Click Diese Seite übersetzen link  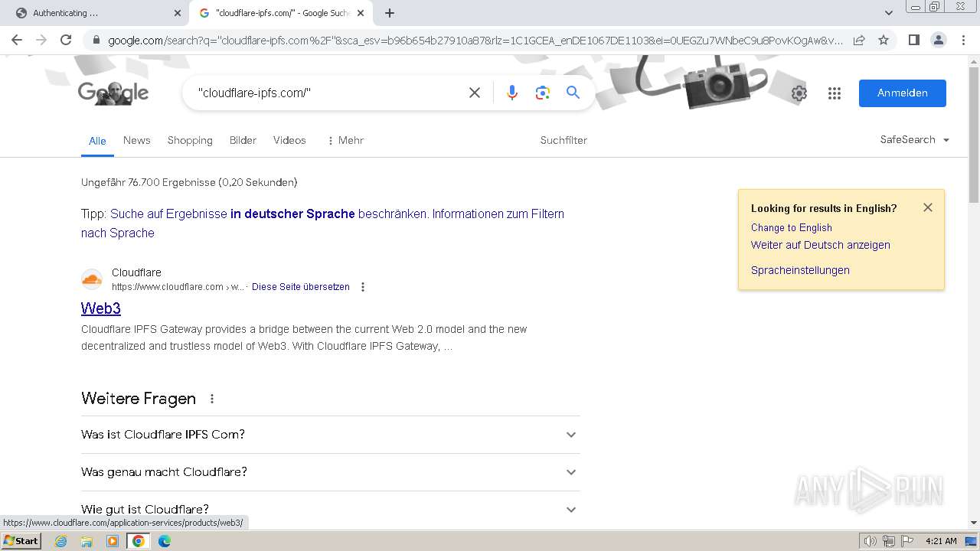pyautogui.click(x=300, y=287)
